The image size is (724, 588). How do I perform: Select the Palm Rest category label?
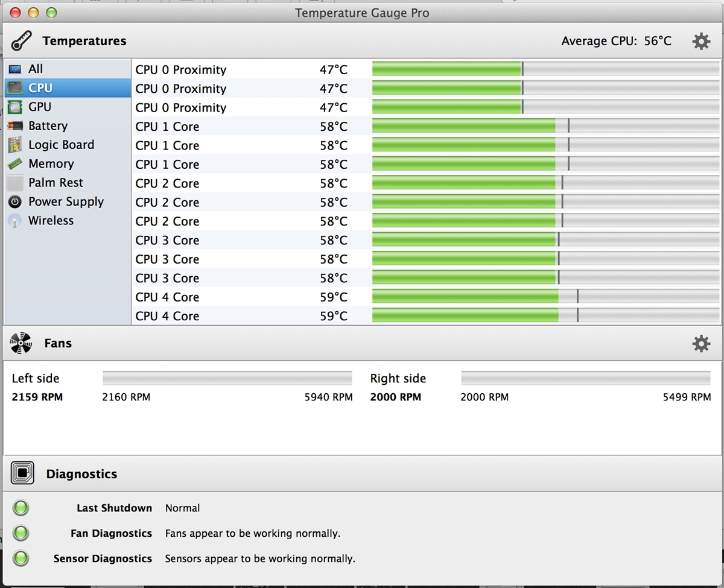[56, 183]
